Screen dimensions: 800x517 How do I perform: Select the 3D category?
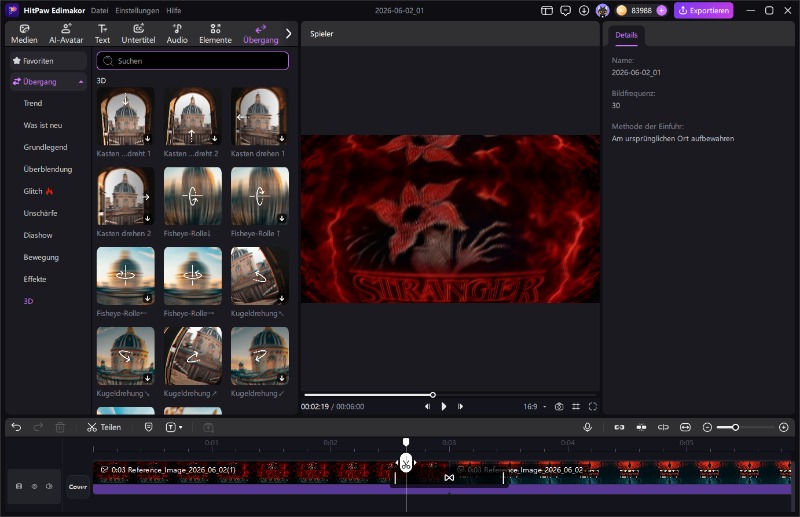pos(28,301)
